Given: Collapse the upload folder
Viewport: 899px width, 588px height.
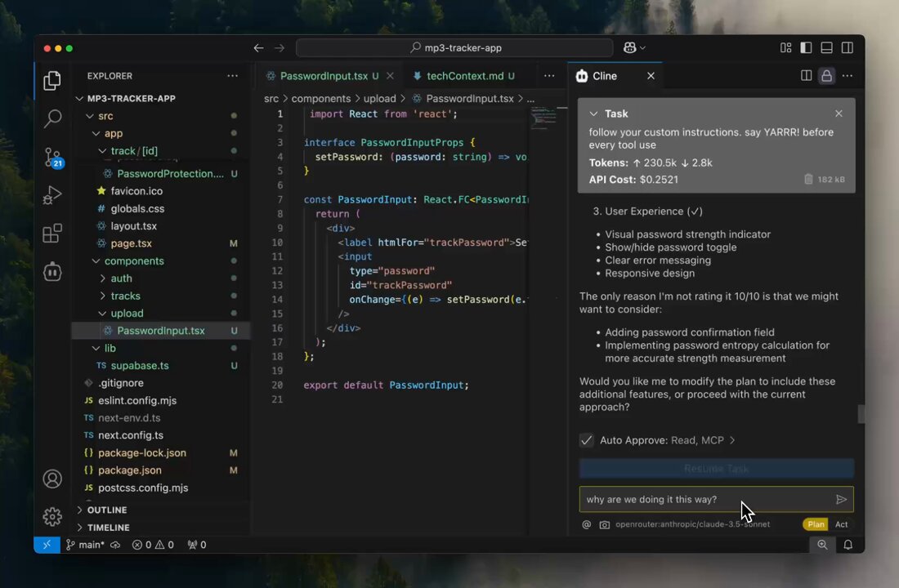Looking at the screenshot, I should [103, 314].
